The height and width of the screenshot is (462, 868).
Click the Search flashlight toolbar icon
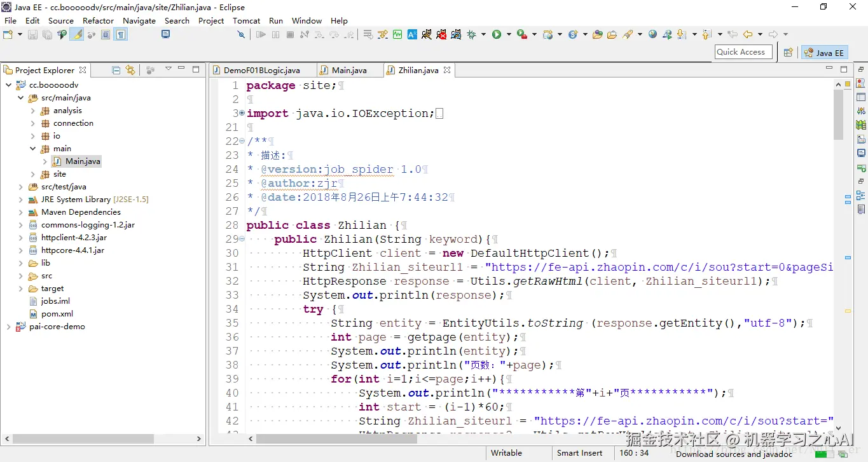[628, 34]
